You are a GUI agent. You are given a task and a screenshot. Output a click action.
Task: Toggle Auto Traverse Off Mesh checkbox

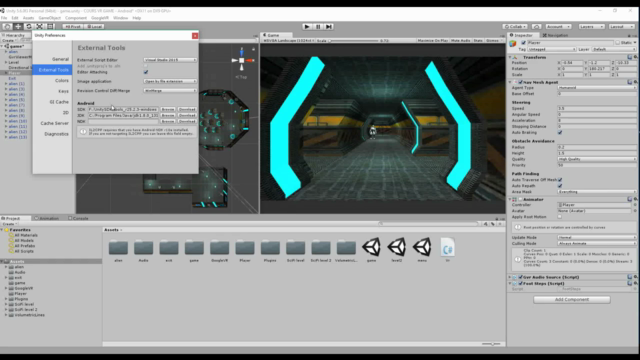pyautogui.click(x=560, y=180)
